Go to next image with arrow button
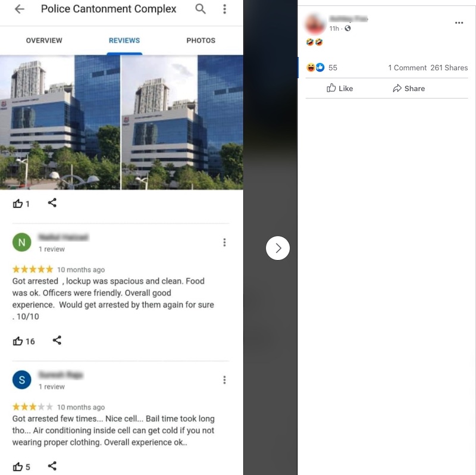476x475 pixels. 278,248
